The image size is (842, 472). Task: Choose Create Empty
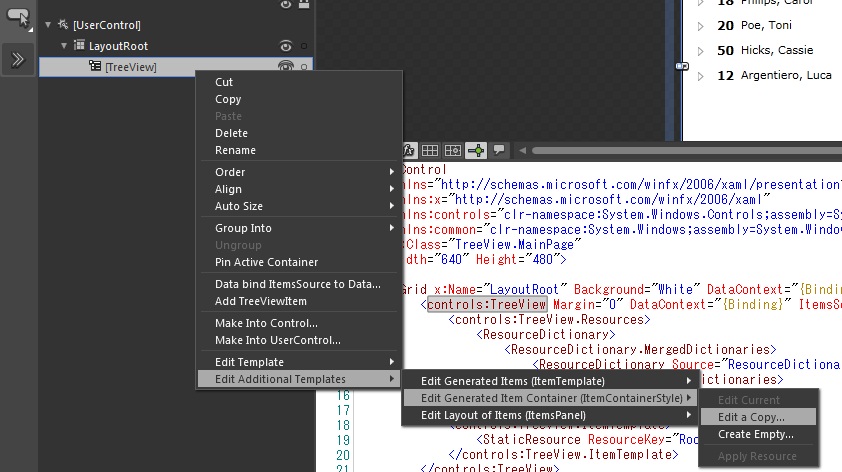[758, 434]
